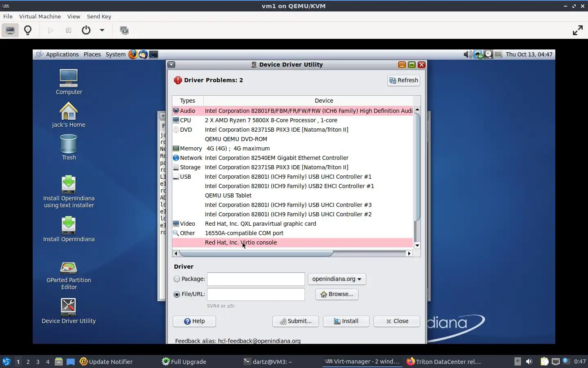Viewport: 588px width, 368px height.
Task: Select the File/URL radio button
Action: pos(177,294)
